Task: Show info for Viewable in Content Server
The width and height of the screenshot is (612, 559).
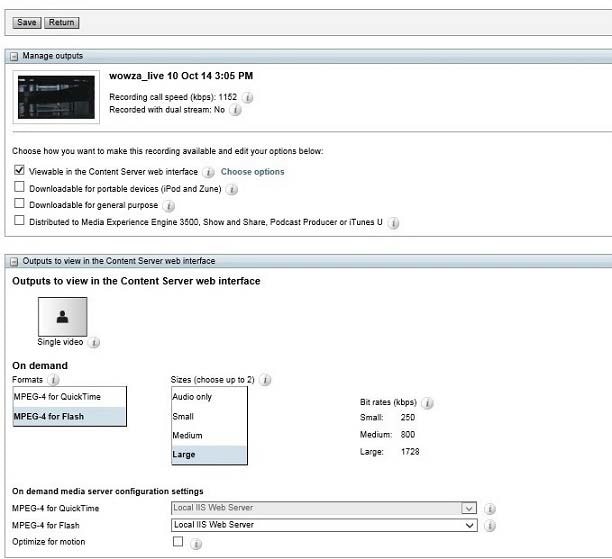Action: coord(208,172)
